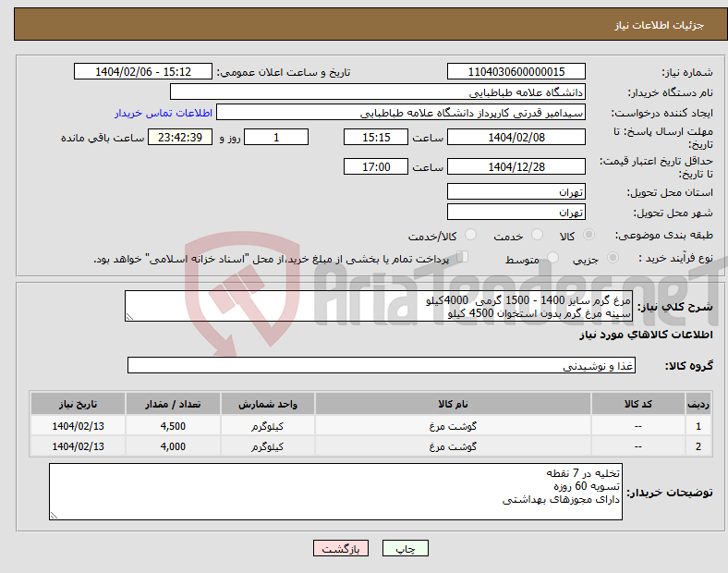Click the remaining days field showing 1
Image resolution: width=728 pixels, height=573 pixels.
click(x=276, y=137)
